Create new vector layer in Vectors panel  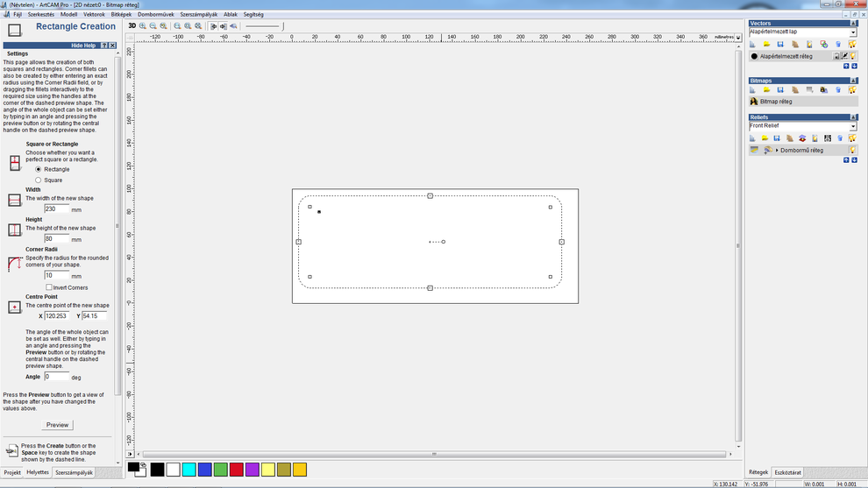point(753,45)
